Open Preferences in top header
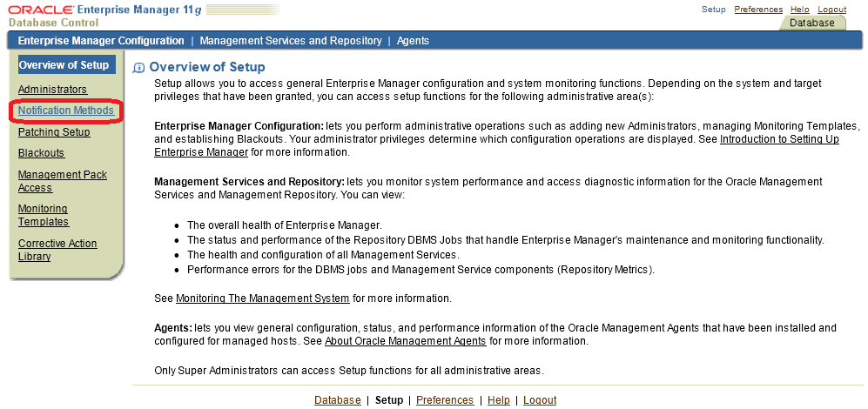868x409 pixels. point(758,10)
